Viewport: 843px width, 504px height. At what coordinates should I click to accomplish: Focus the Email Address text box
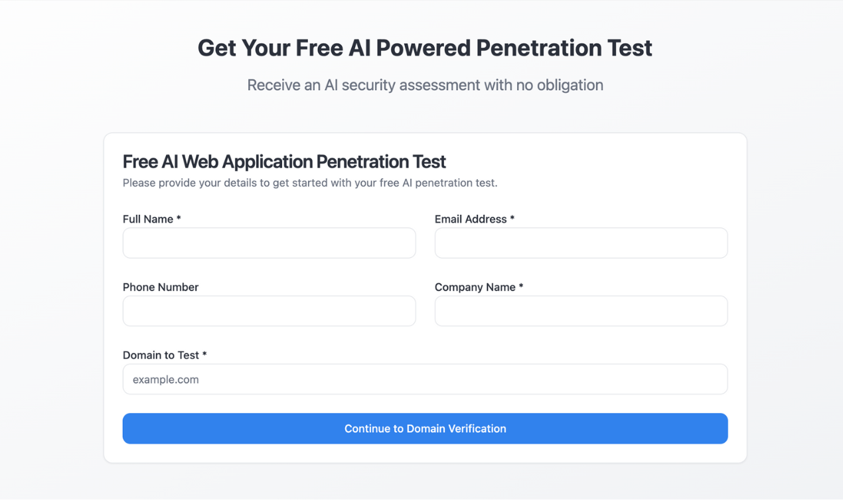coord(581,243)
